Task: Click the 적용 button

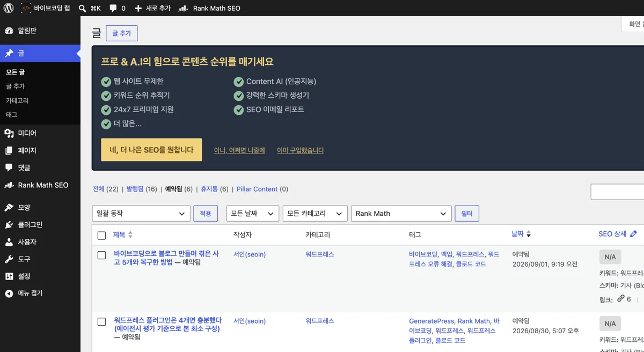Action: (206, 214)
